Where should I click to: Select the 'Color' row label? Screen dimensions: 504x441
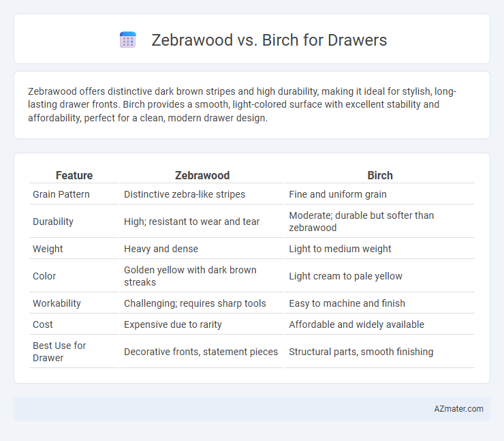pos(44,276)
